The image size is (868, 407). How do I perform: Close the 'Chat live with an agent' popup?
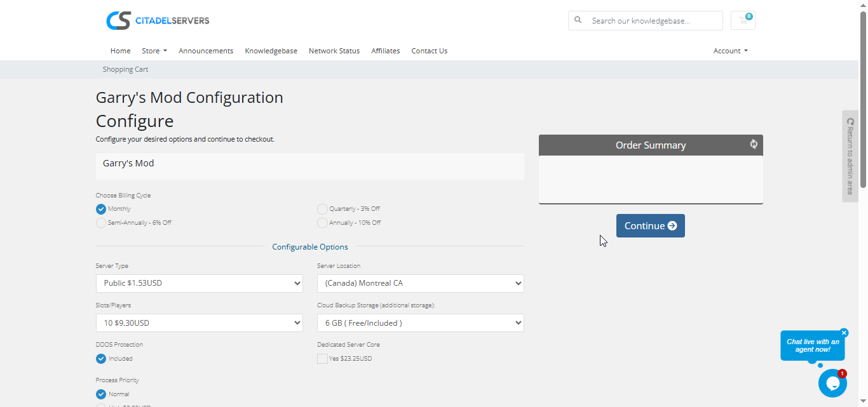click(x=844, y=333)
